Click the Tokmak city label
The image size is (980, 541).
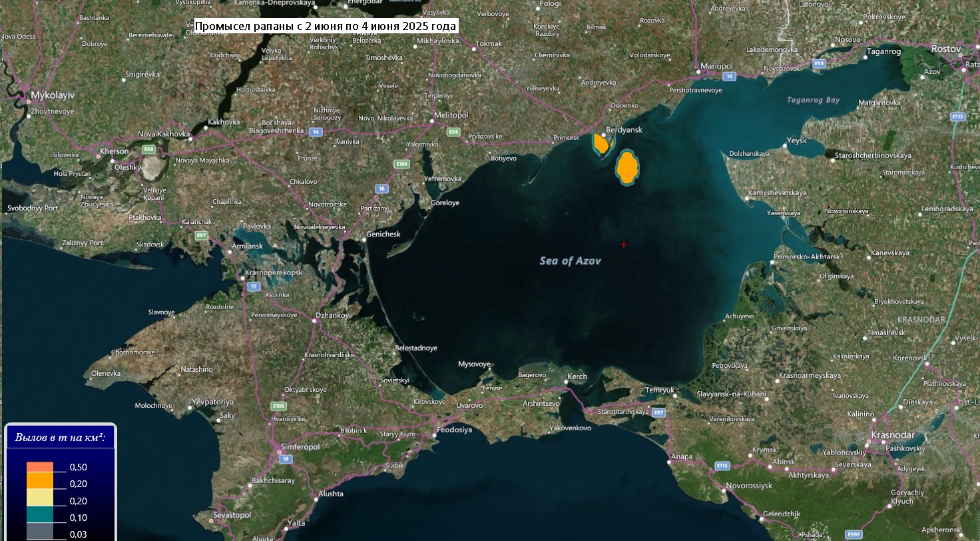489,43
